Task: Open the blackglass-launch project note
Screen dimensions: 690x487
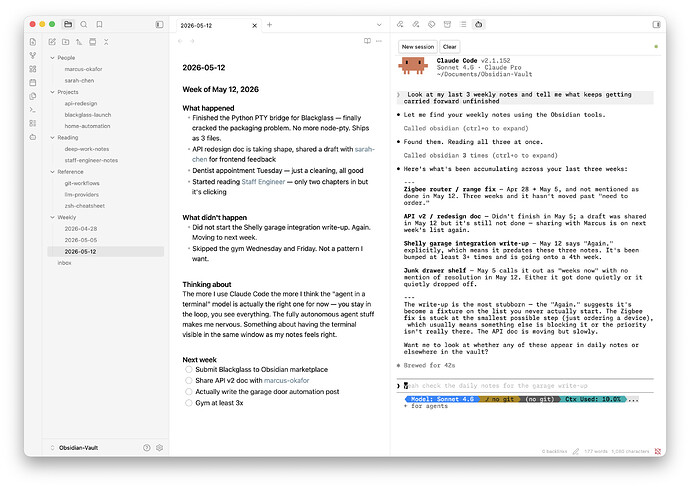Action: (88, 115)
